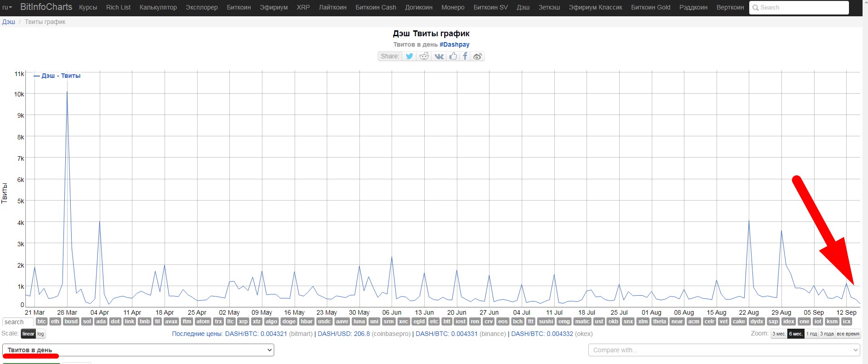Add the theta coin tag
Screen dimensions: 868x364
pos(659,321)
